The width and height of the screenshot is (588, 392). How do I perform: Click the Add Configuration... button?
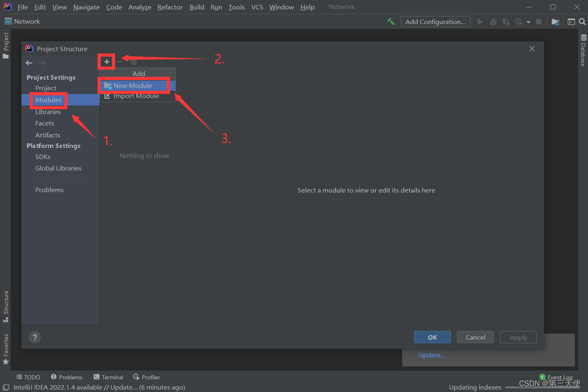tap(436, 22)
